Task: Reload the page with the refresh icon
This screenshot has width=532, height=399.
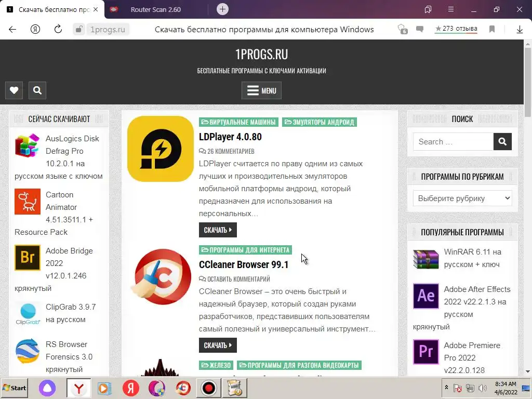Action: pos(58,29)
